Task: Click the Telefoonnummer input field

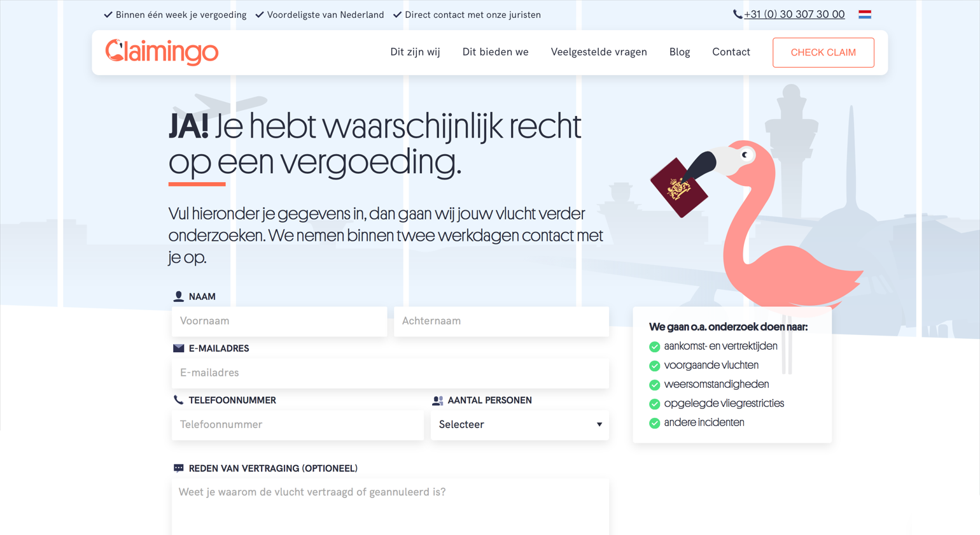Action: pos(298,425)
